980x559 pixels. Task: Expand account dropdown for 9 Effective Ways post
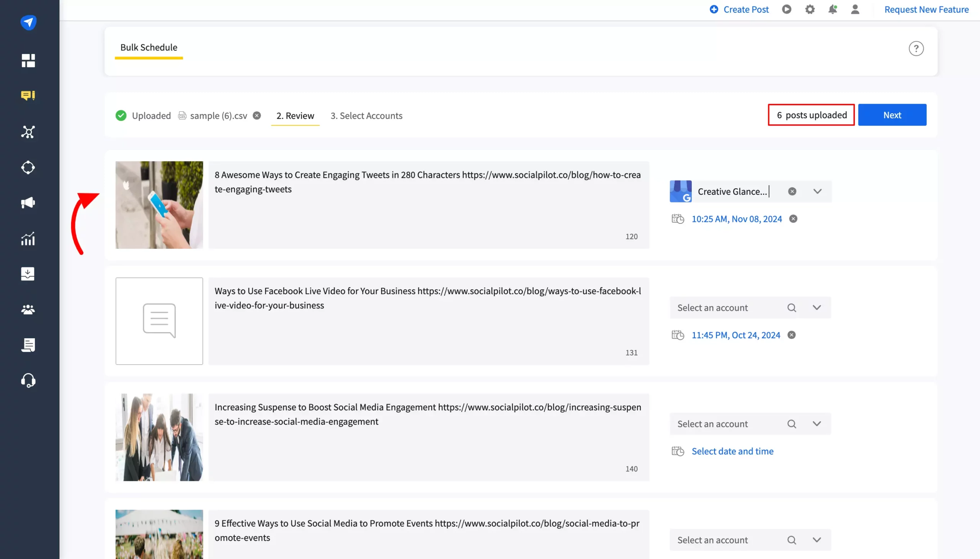[x=817, y=540]
